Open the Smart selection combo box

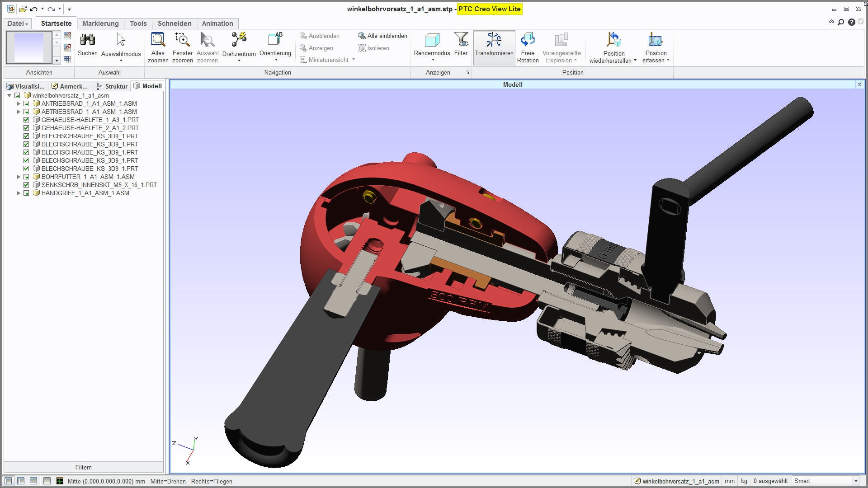(x=855, y=481)
